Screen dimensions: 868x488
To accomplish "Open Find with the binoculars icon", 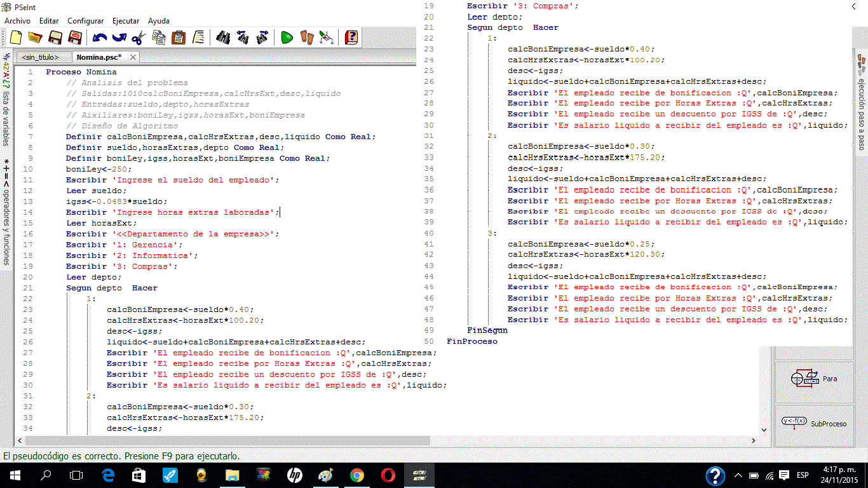I will click(x=222, y=37).
